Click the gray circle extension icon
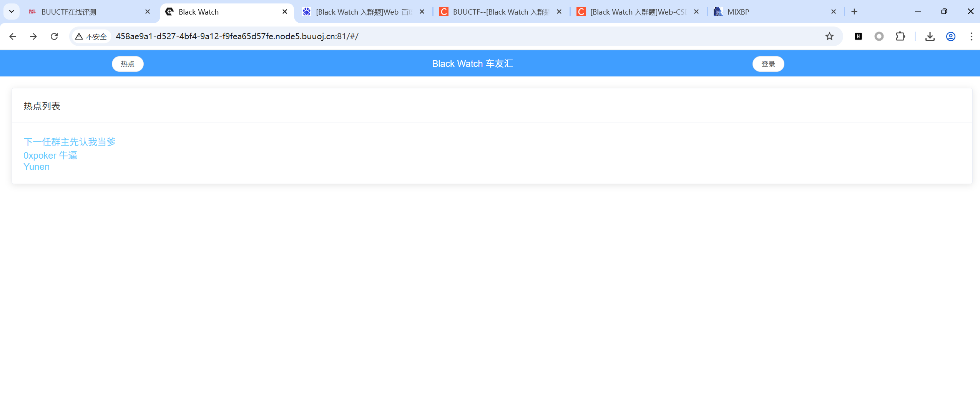The width and height of the screenshot is (980, 393). click(x=879, y=36)
